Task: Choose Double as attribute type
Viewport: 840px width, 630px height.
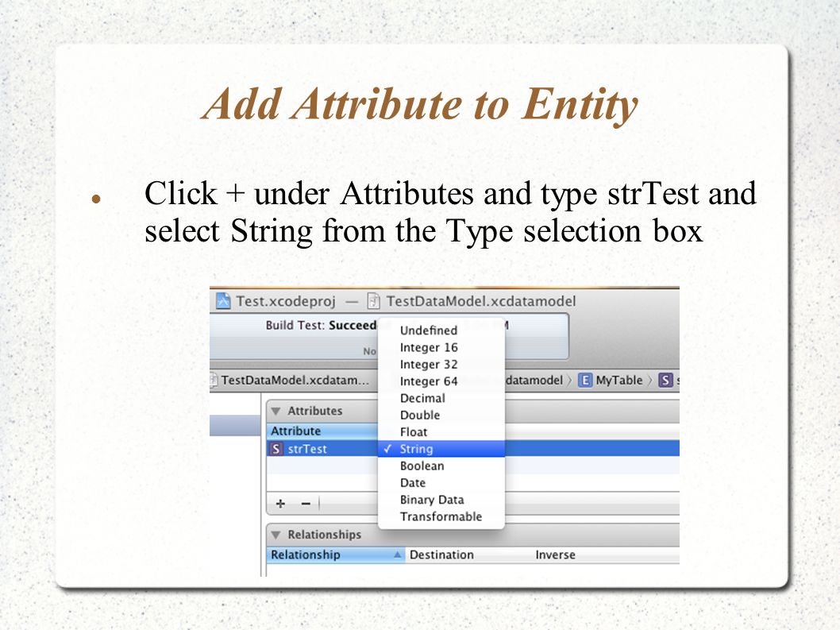Action: (441, 415)
